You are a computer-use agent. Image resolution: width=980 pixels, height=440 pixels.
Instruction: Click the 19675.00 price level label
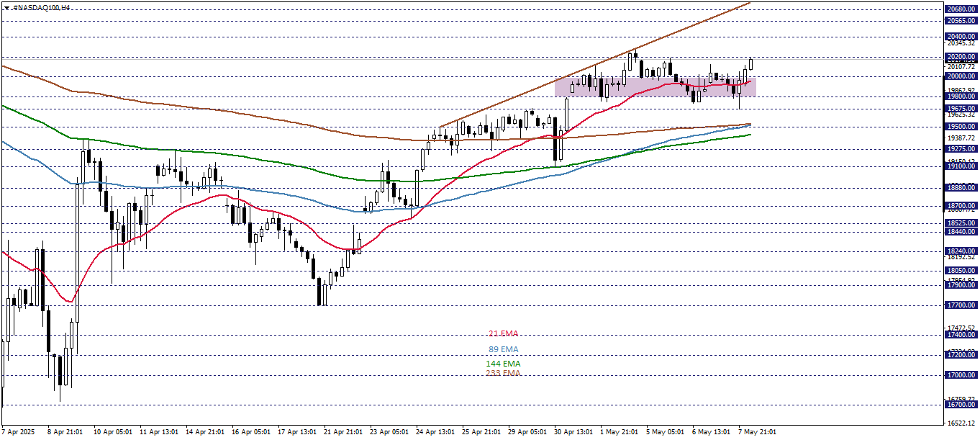click(x=961, y=108)
